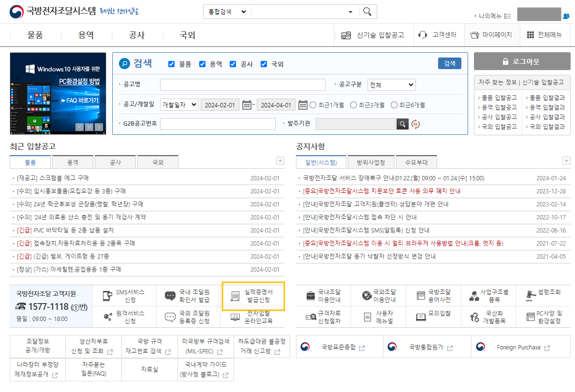Pause the banner slideshow

pos(89,127)
